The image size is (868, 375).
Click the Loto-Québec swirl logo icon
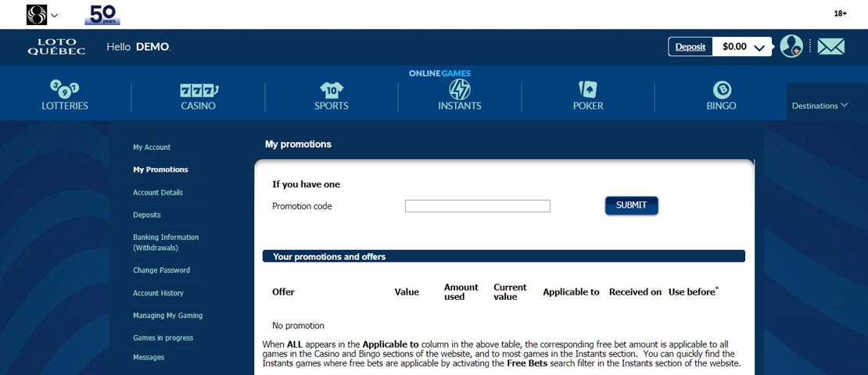pyautogui.click(x=37, y=15)
